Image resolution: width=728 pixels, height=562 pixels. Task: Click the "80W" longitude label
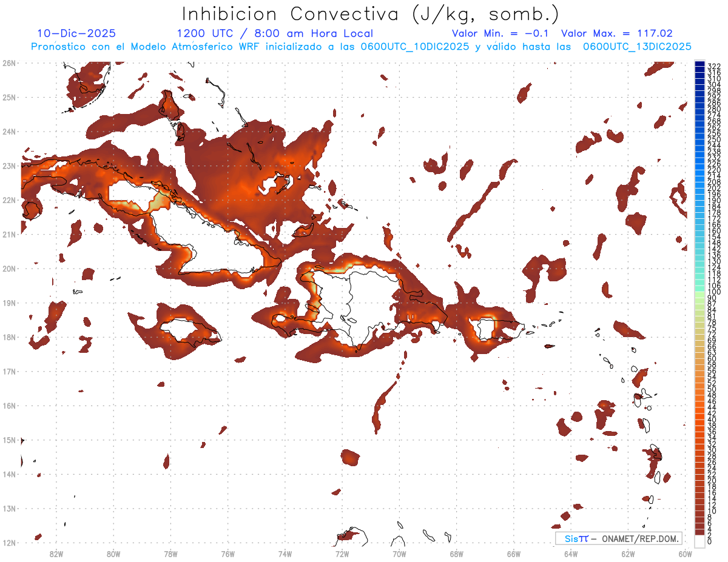pos(113,554)
